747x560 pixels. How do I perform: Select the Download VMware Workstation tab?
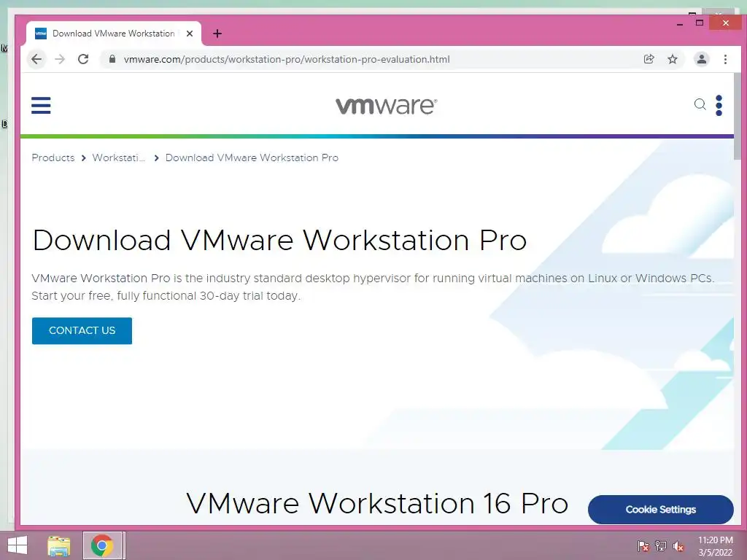[113, 34]
